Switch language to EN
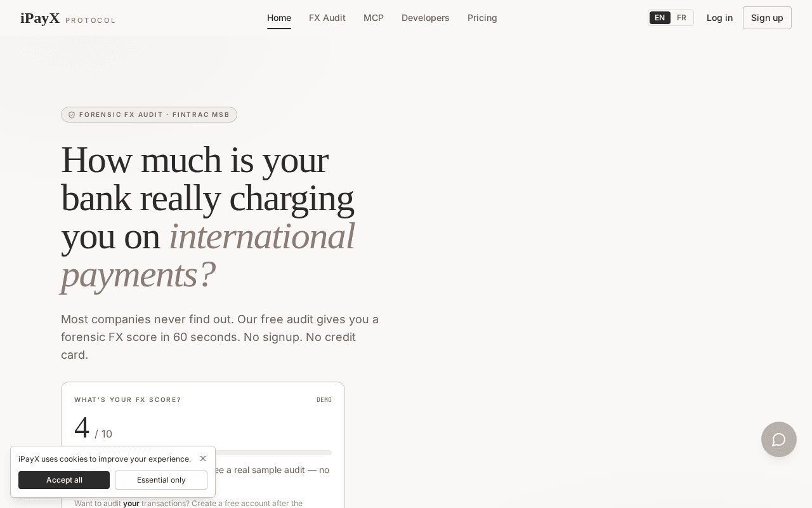812x508 pixels. 660,18
